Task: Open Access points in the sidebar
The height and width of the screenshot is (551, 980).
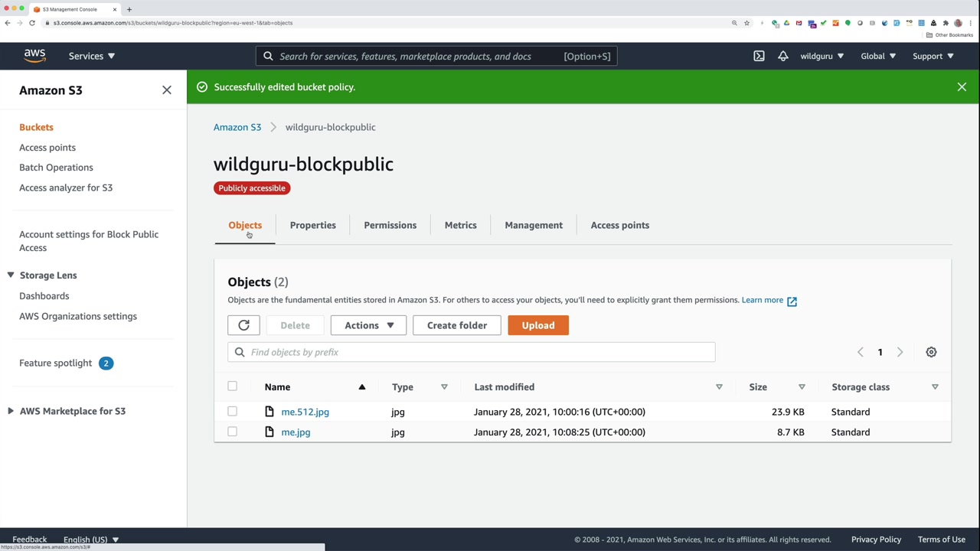Action: click(x=47, y=148)
